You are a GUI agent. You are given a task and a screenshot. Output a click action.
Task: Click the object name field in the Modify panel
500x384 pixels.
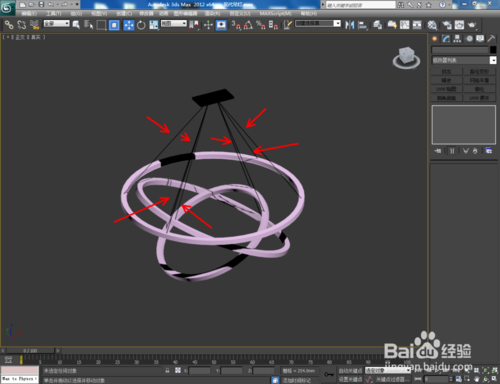460,50
